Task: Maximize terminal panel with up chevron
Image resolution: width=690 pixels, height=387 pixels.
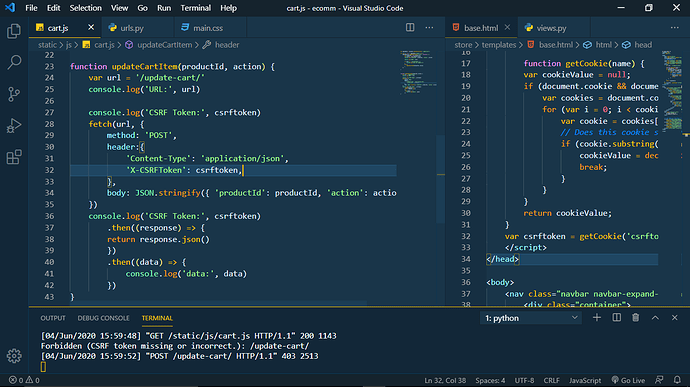Action: [655, 317]
